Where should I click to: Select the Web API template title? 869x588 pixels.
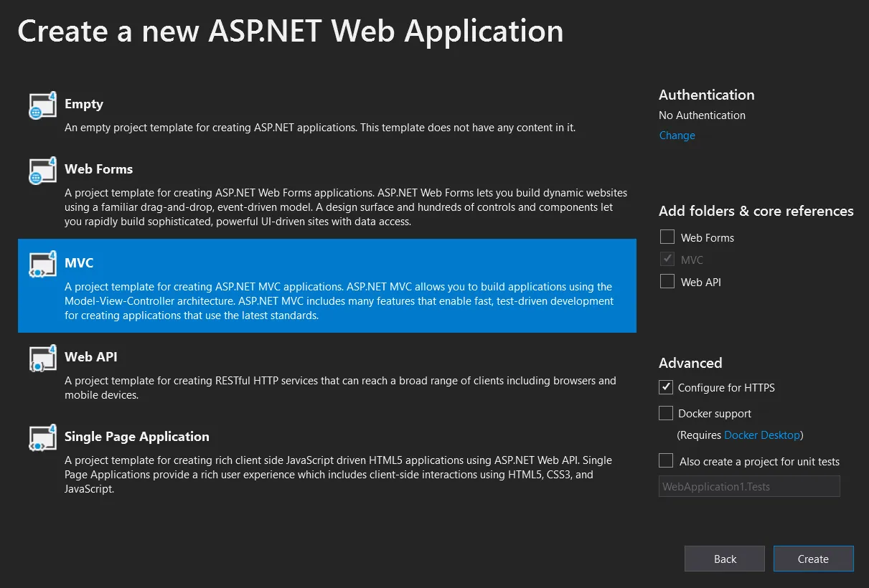pyautogui.click(x=90, y=357)
